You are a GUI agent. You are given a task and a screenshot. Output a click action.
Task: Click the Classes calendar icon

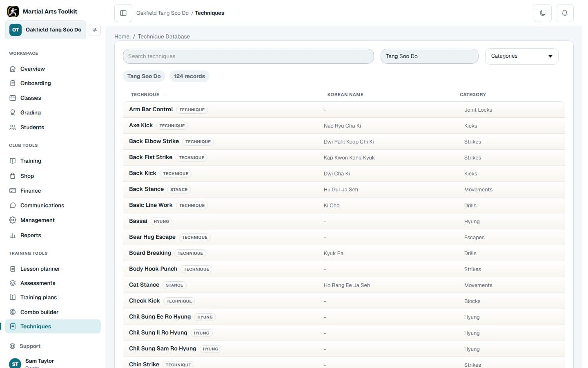pos(13,98)
